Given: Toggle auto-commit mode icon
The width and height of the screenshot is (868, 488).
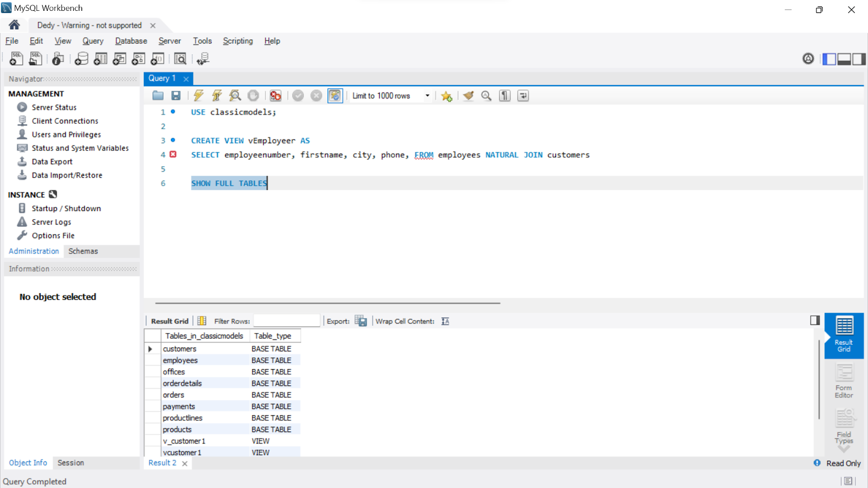Looking at the screenshot, I should tap(335, 95).
